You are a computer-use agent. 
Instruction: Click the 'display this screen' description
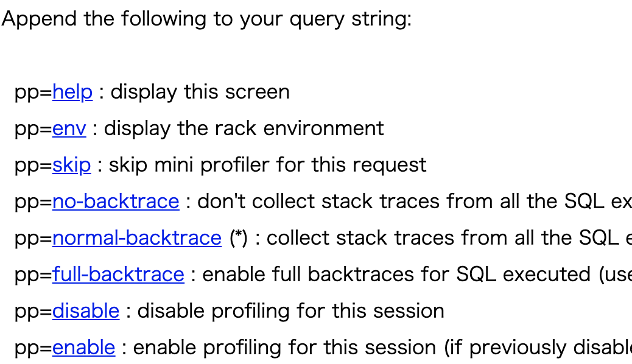pos(200,92)
